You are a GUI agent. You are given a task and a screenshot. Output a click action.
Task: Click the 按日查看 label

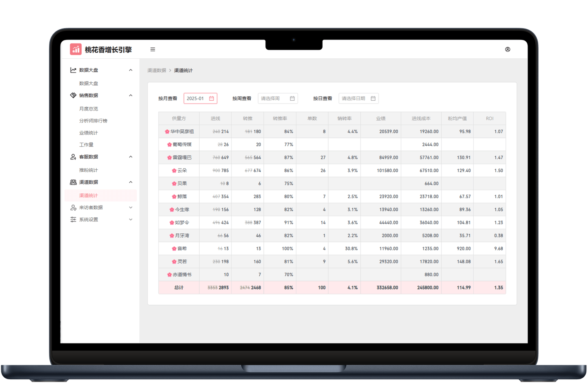pos(323,99)
